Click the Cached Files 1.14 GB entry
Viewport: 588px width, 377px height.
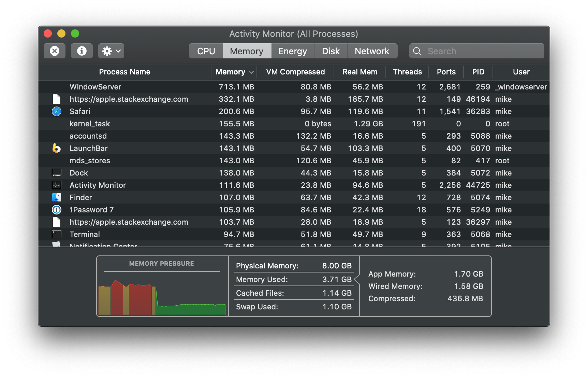pyautogui.click(x=294, y=293)
